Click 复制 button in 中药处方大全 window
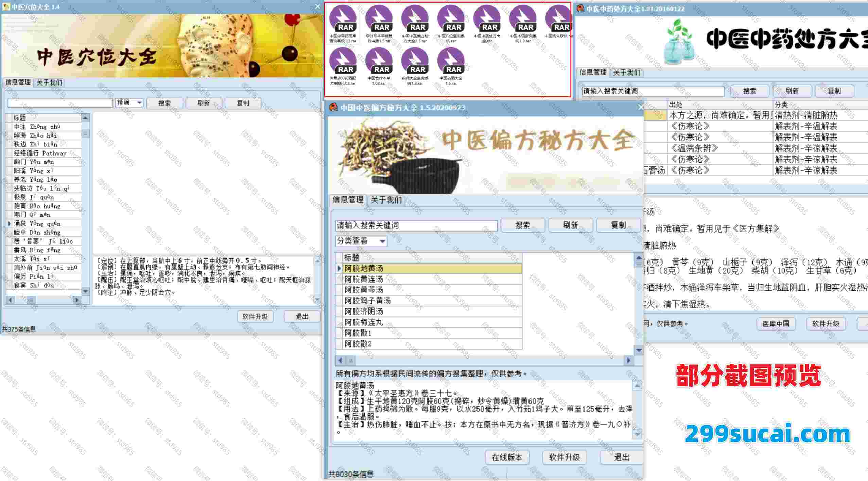868x481 pixels. tap(834, 91)
